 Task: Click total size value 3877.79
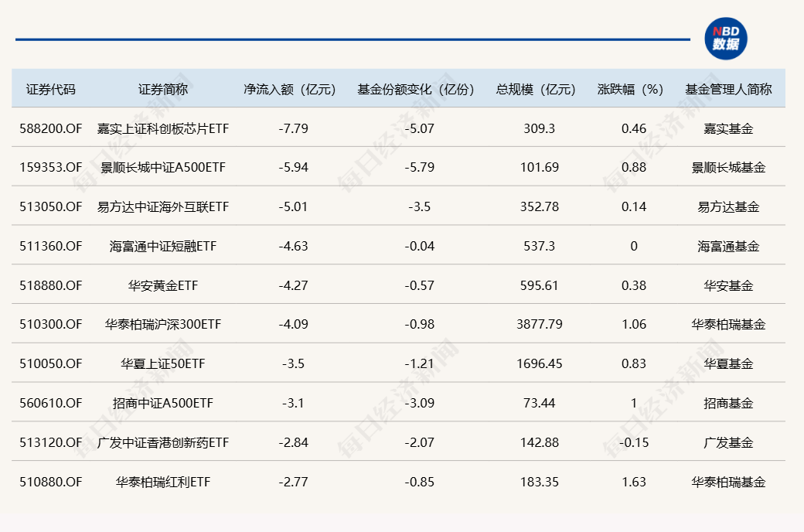tap(540, 324)
